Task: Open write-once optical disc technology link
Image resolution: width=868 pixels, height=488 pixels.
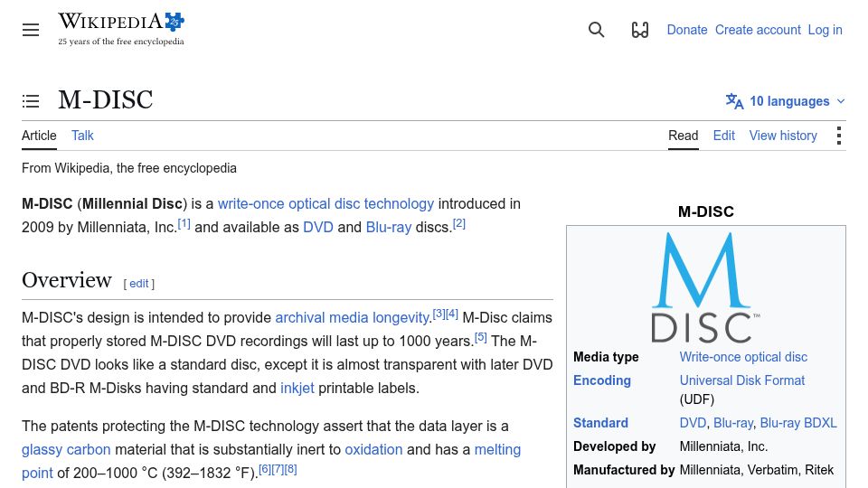Action: (325, 203)
